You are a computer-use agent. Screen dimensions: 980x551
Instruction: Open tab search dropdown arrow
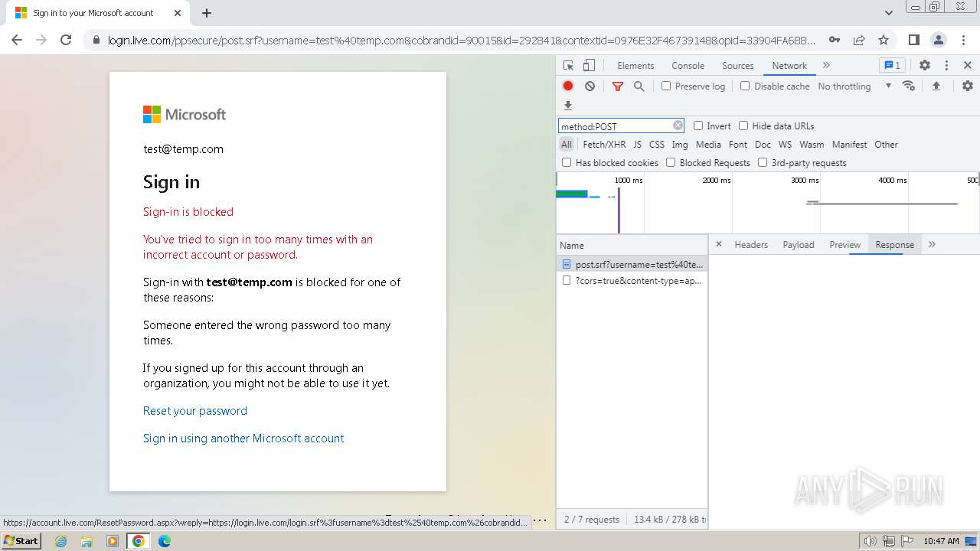(x=888, y=13)
